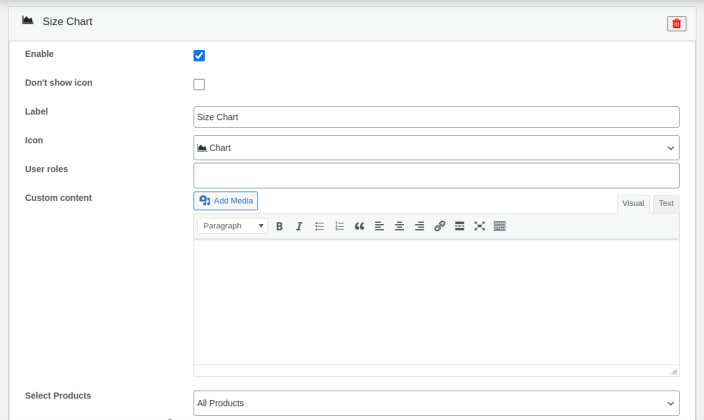Check the Don't show icon box
This screenshot has height=420, width=704.
click(x=199, y=85)
